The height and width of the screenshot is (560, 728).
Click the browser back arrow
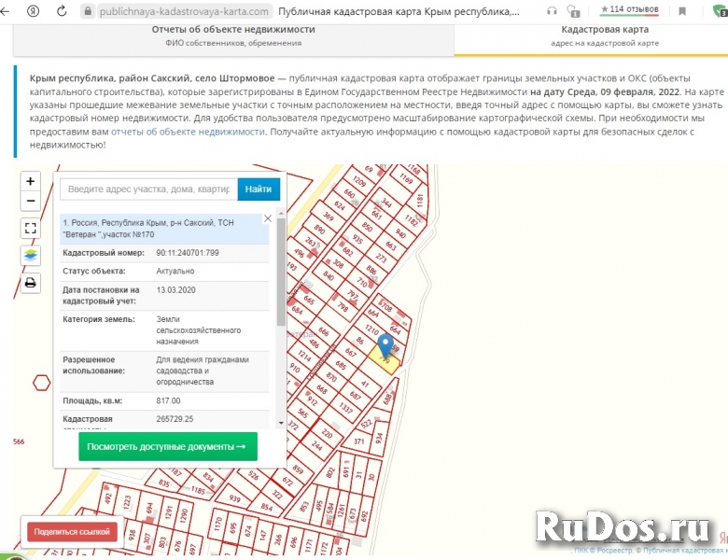click(x=10, y=11)
